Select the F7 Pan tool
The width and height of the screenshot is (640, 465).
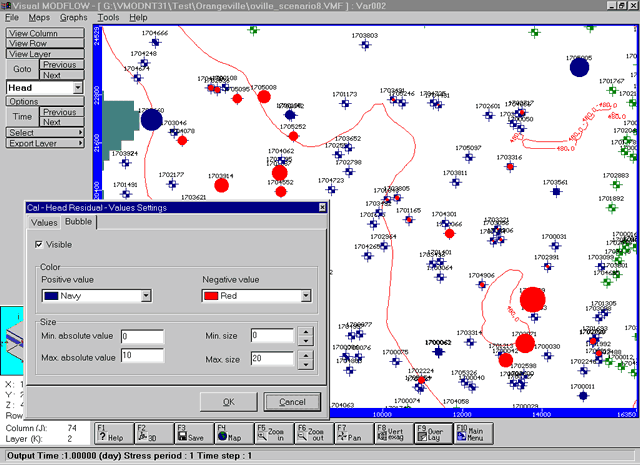point(354,433)
